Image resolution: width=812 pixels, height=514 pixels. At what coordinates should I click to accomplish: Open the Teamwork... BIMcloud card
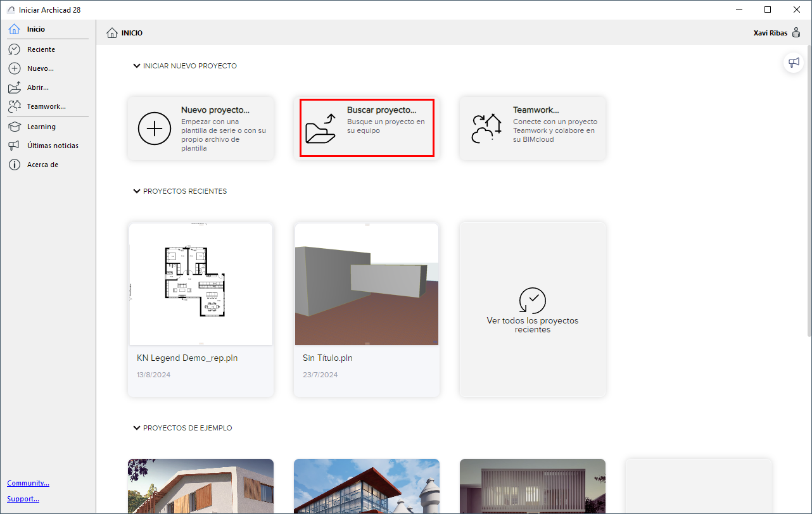(533, 128)
